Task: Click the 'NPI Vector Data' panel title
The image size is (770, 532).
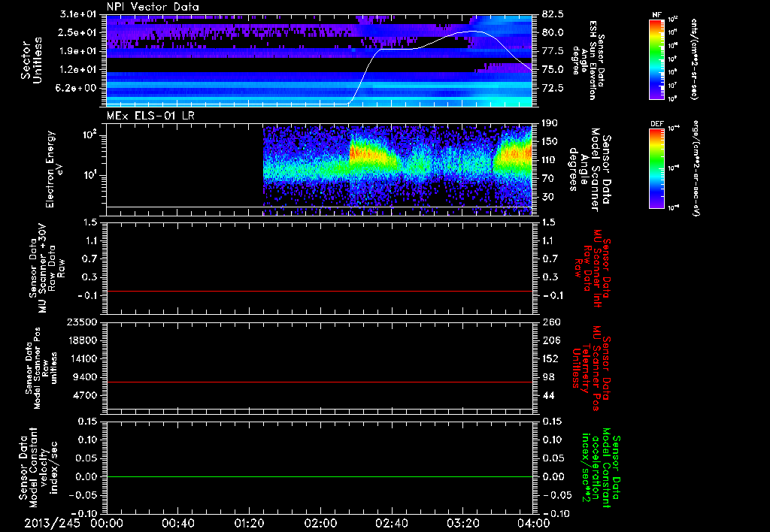Action: 153,7
